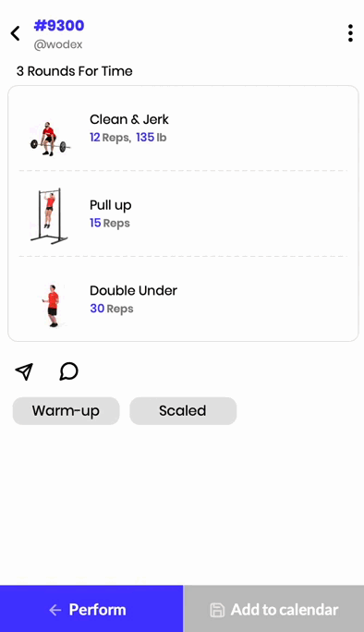Open the @wodex profile handle

tap(58, 44)
